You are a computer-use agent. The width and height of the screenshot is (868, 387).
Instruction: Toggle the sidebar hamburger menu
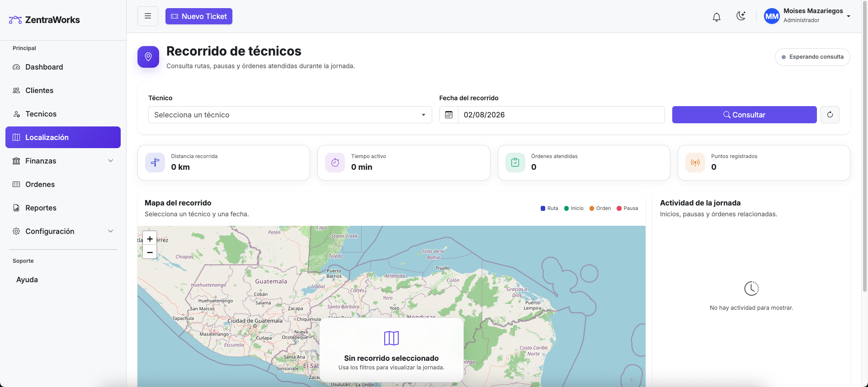148,16
